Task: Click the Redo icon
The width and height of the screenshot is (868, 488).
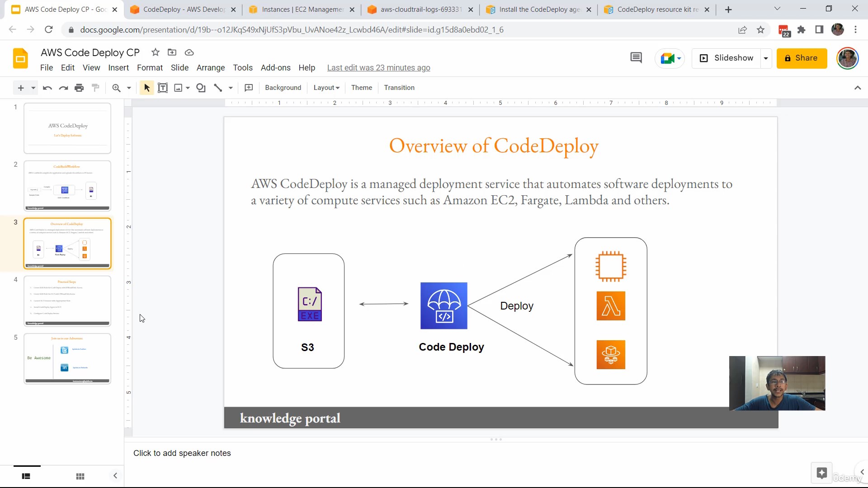Action: pos(63,88)
